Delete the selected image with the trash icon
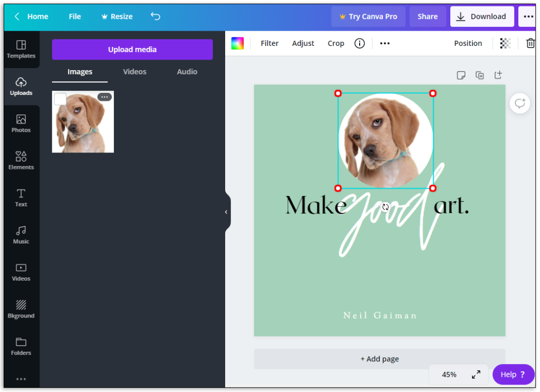This screenshot has height=392, width=540. [531, 43]
